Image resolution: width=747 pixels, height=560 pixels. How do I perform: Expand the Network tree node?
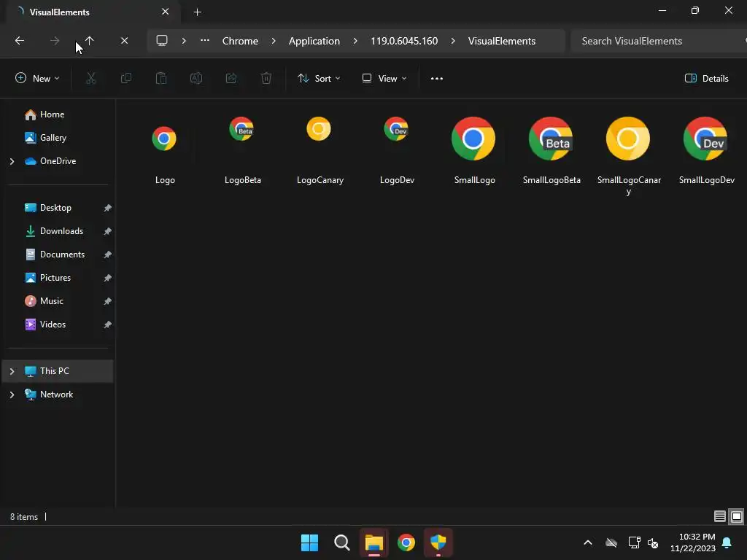(12, 394)
